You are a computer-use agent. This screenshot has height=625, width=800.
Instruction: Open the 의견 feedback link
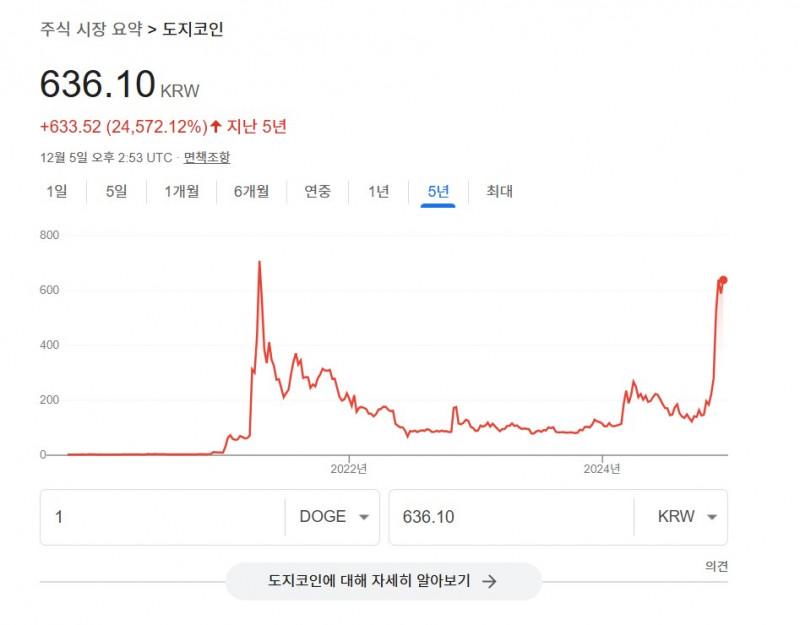pos(716,566)
